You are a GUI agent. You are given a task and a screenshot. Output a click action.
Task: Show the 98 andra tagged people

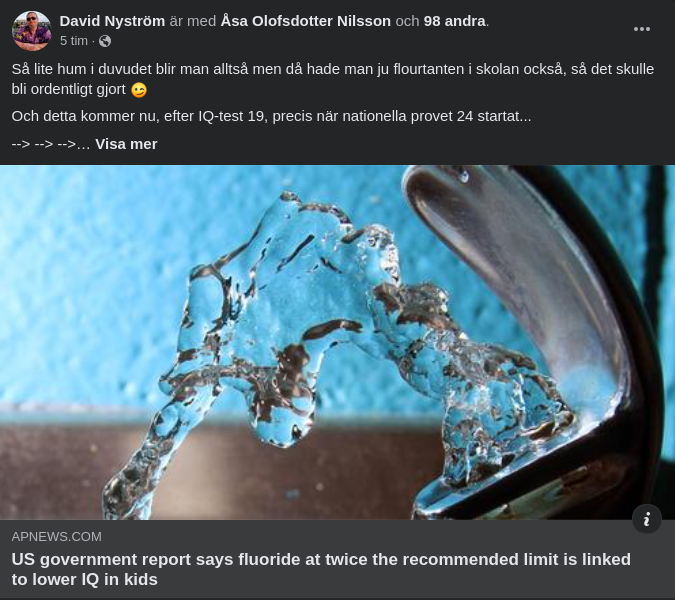tap(455, 21)
